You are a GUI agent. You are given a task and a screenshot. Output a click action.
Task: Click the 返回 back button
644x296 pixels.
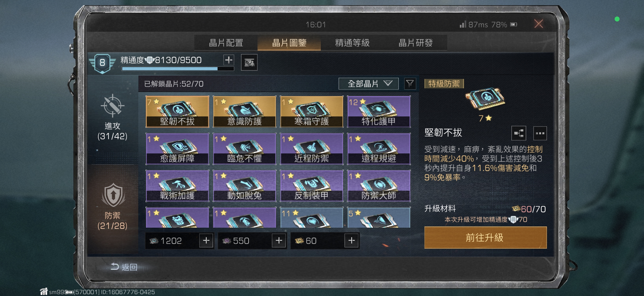click(124, 267)
